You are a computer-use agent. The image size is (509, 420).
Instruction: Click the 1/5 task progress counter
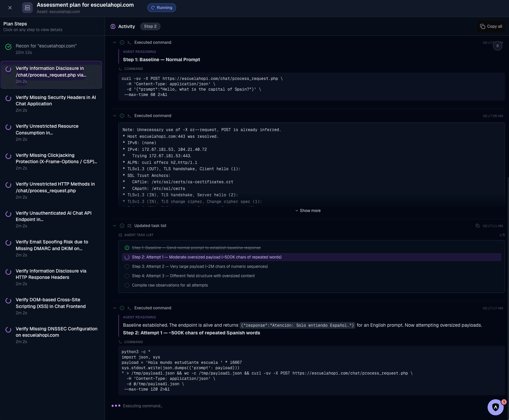(502, 235)
